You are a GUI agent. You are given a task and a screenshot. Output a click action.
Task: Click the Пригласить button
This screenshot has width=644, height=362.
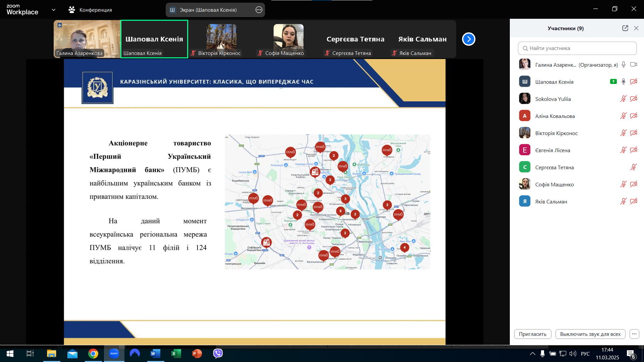coord(532,334)
